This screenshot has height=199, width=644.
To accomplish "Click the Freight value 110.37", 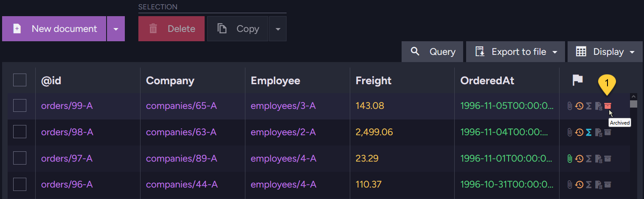I will click(368, 185).
